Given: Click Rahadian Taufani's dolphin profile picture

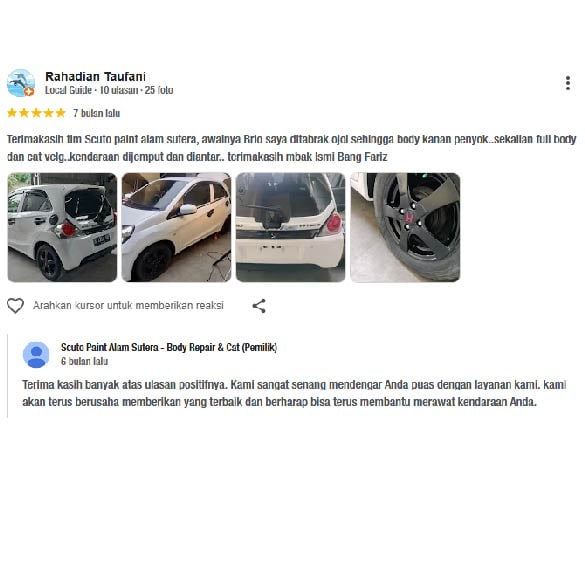Looking at the screenshot, I should [21, 83].
